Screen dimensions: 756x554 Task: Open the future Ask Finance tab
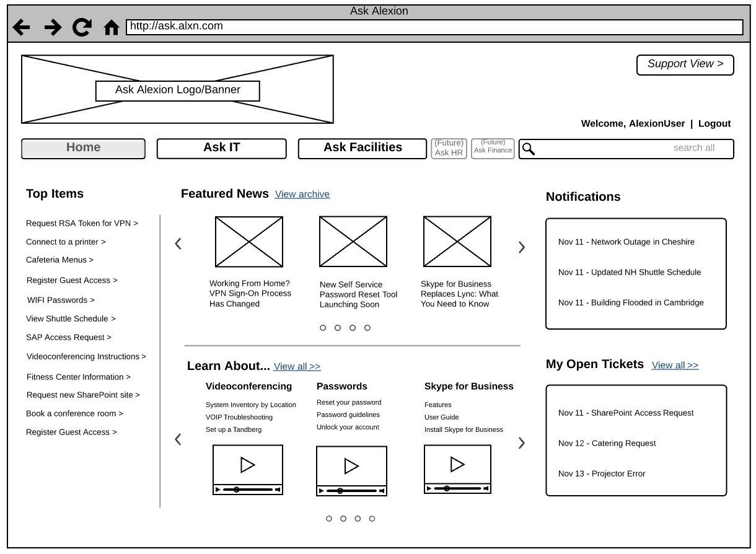pos(493,149)
